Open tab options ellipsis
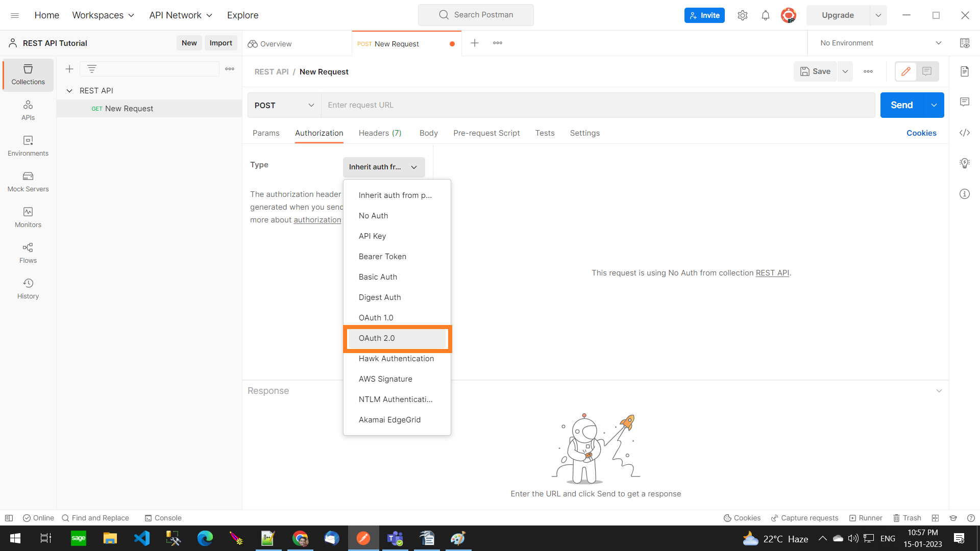Viewport: 980px width, 551px height. coord(498,43)
